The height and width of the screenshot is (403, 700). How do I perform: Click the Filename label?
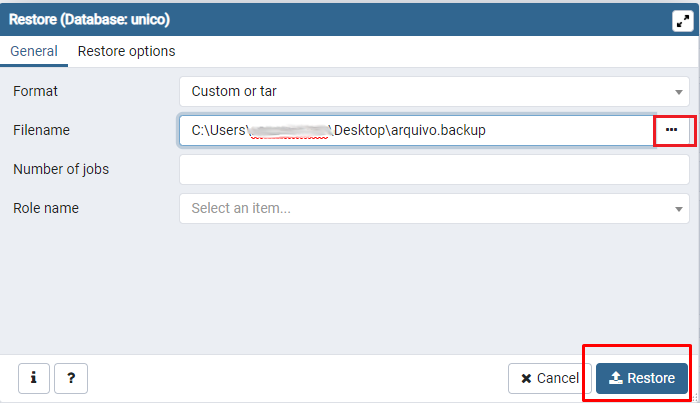point(41,130)
